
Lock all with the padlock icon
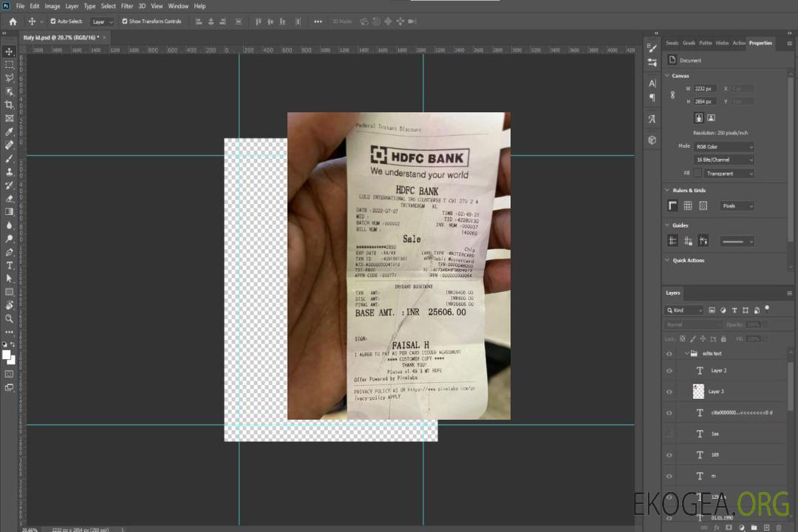723,338
